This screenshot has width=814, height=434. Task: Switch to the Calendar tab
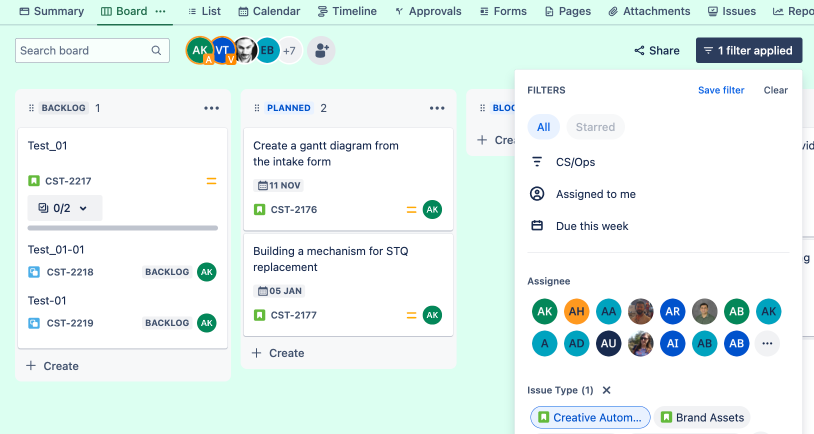269,11
